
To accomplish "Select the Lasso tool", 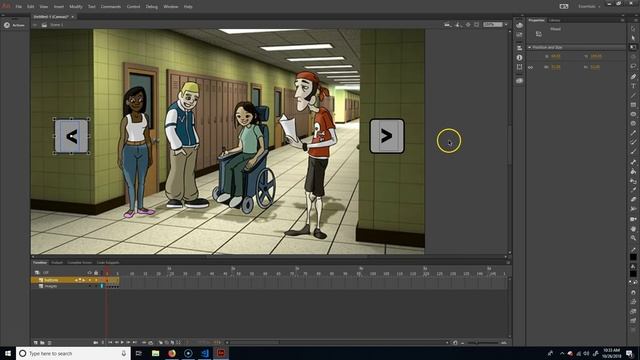I will [x=633, y=66].
